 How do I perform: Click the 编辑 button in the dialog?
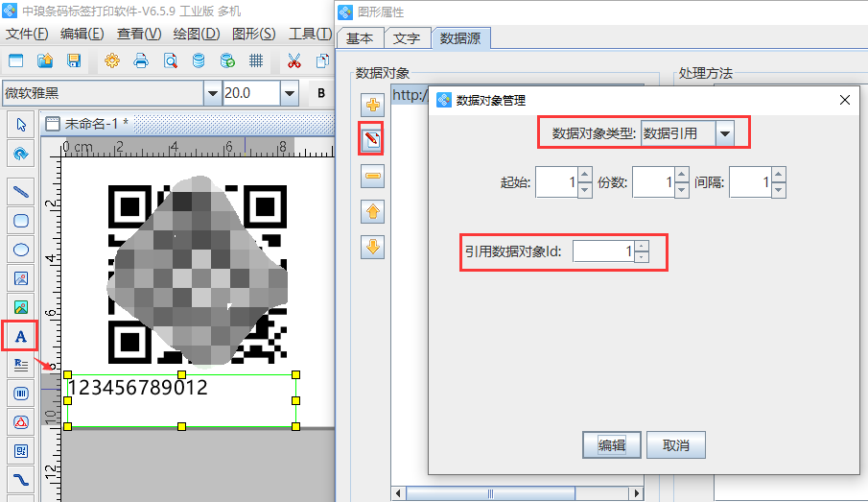pyautogui.click(x=612, y=445)
